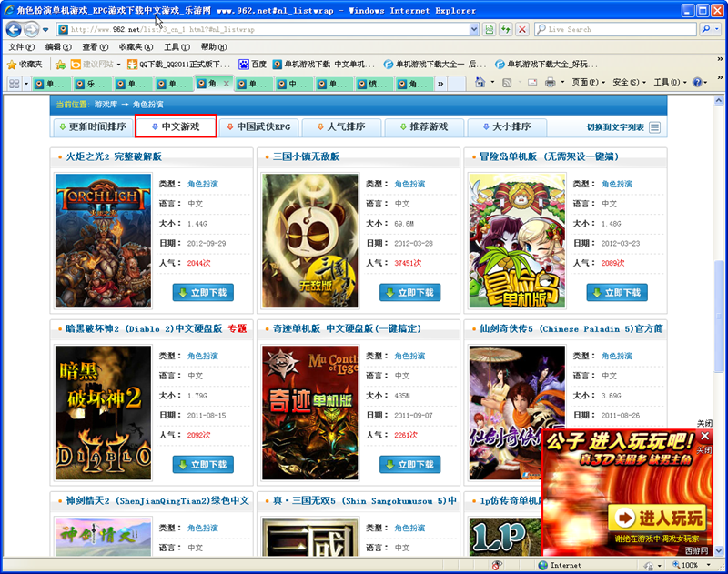The image size is (728, 574).
Task: Go forward with the browser Forward arrow
Action: pos(31,30)
